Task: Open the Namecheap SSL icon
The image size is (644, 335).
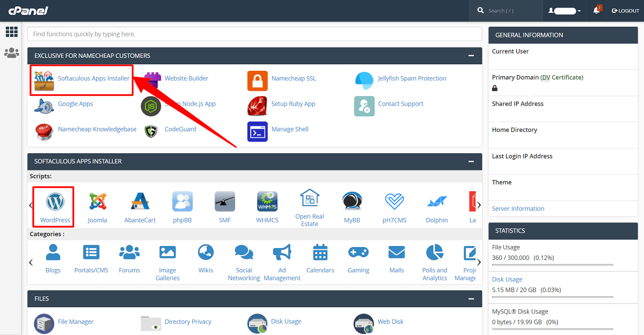Action: 258,80
